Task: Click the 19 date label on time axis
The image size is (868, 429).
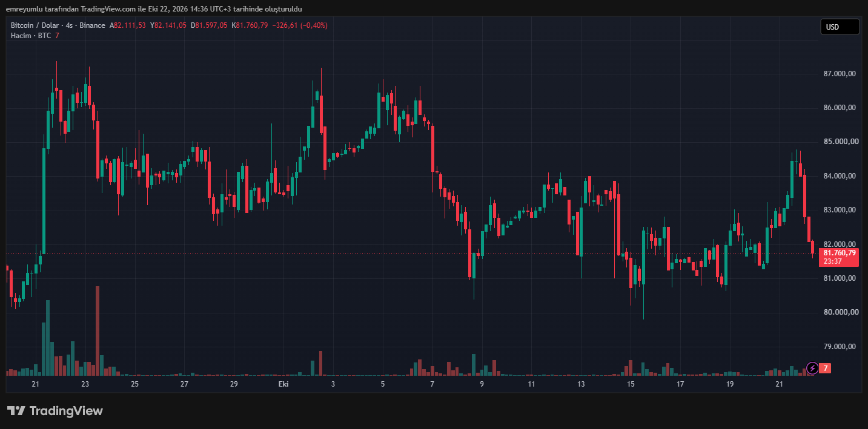Action: pos(730,384)
